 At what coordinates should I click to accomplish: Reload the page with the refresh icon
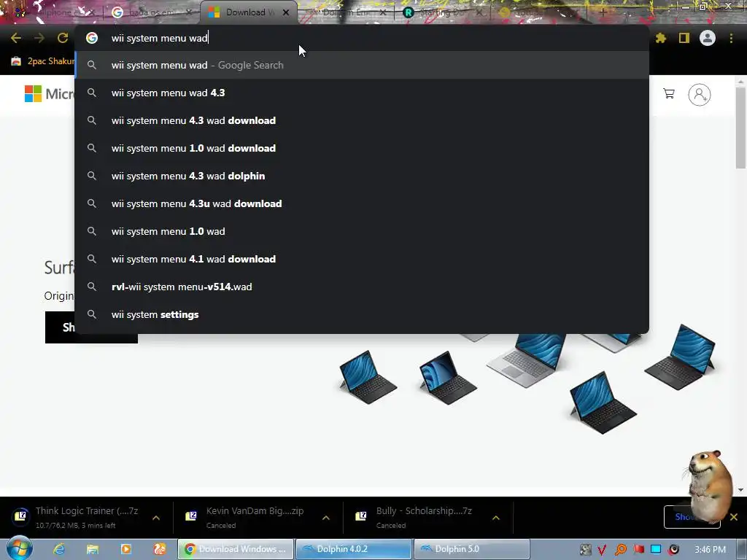[x=63, y=38]
